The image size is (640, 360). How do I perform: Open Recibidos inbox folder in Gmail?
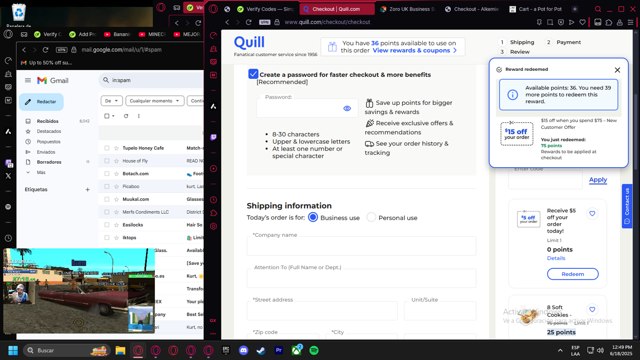[47, 121]
